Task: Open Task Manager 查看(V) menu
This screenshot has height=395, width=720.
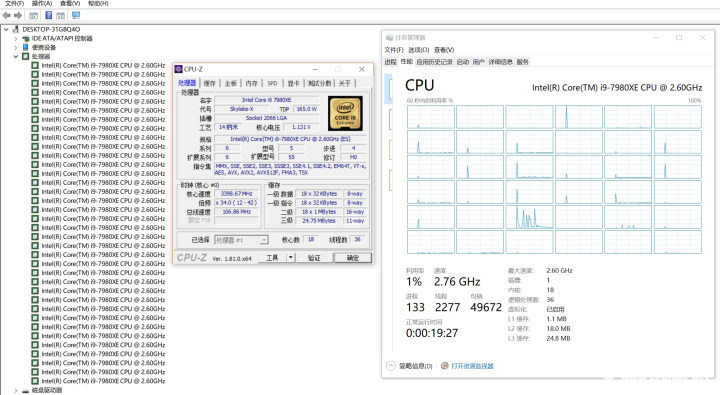Action: 444,50
